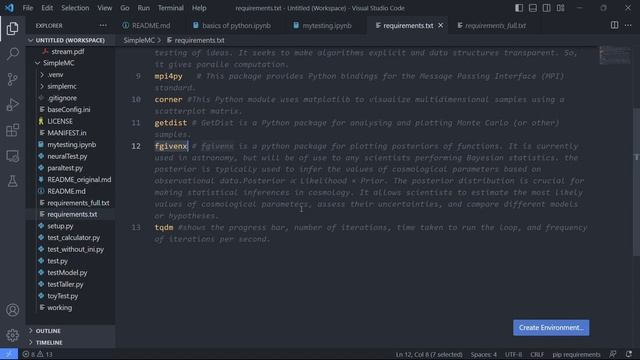Image resolution: width=640 pixels, height=360 pixels.
Task: Click the remote window status icon
Action: pyautogui.click(x=9, y=354)
